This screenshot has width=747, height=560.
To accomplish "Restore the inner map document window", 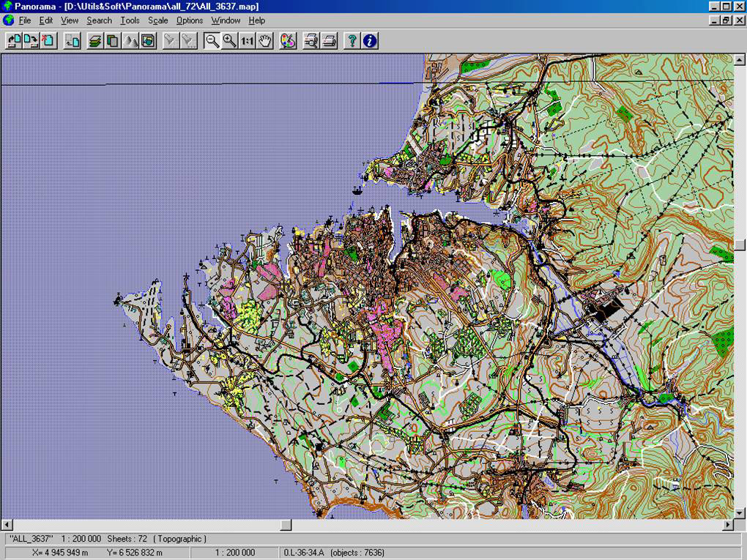I will coord(726,20).
